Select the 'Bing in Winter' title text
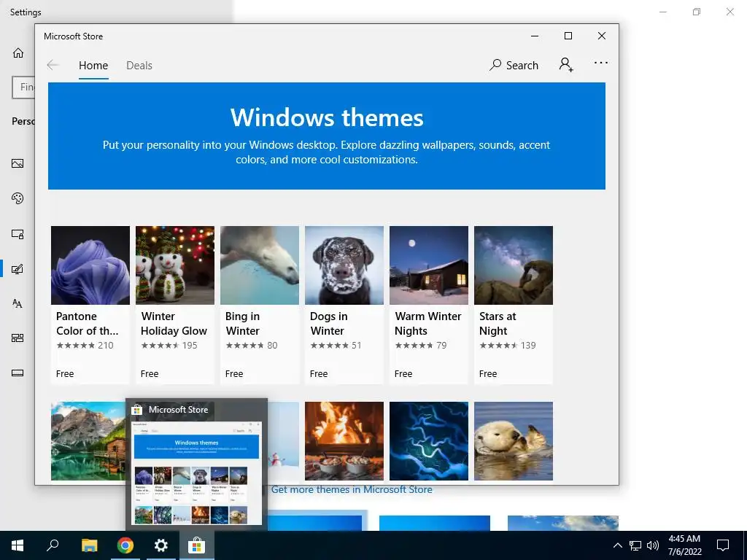The height and width of the screenshot is (560, 747). (242, 323)
